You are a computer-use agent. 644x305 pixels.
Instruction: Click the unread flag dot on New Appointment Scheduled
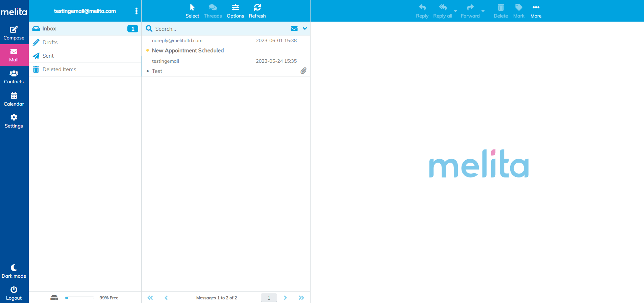(x=148, y=51)
